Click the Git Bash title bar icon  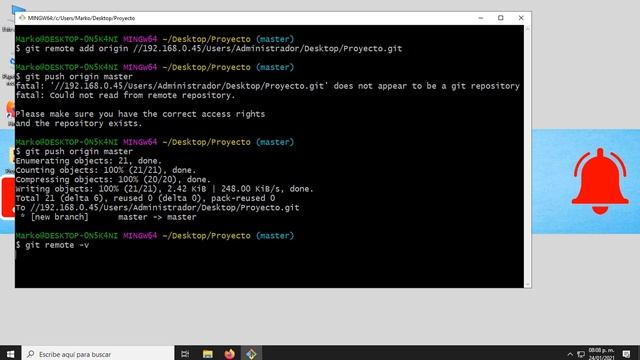(x=22, y=18)
